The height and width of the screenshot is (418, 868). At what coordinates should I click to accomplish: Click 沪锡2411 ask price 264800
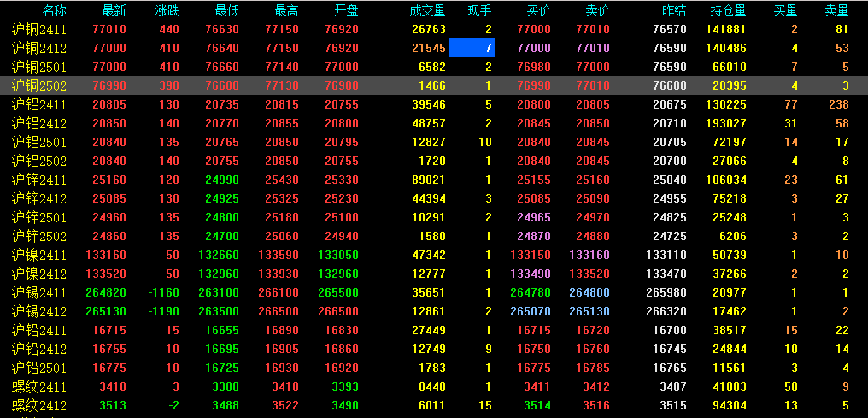589,292
